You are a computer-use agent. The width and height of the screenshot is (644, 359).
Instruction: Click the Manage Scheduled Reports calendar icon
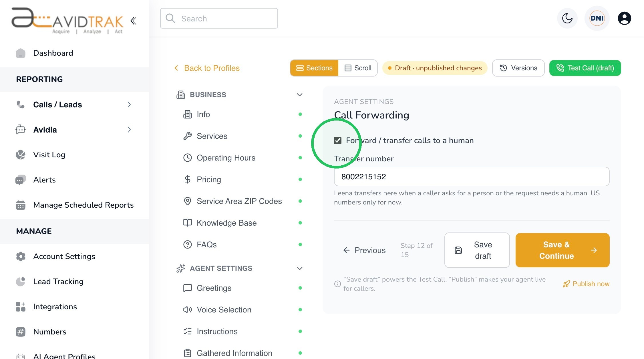pyautogui.click(x=21, y=205)
